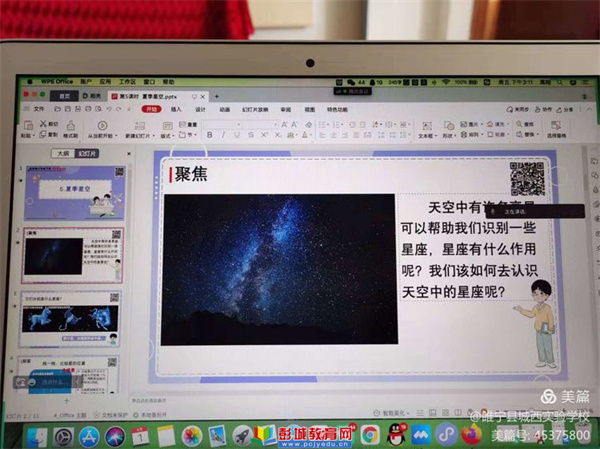Open the File menu
Screen dimensions: 600x449
click(38, 109)
